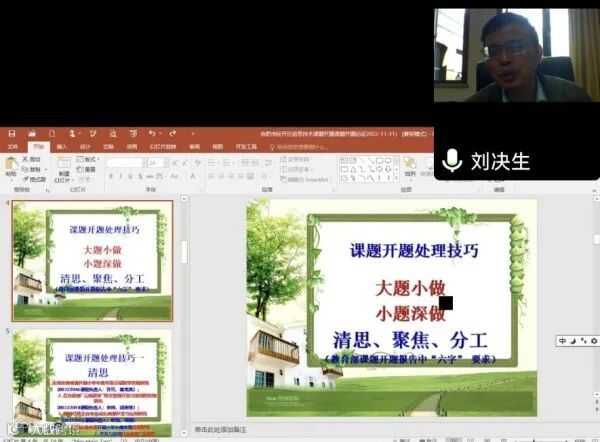Click the Decrease Indent icon

(x=245, y=163)
